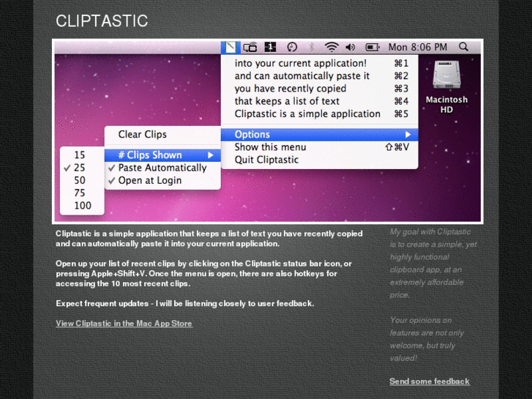The width and height of the screenshot is (532, 399).
Task: Open 'View Cliptastic in the Mac App Store' link
Action: 124,324
